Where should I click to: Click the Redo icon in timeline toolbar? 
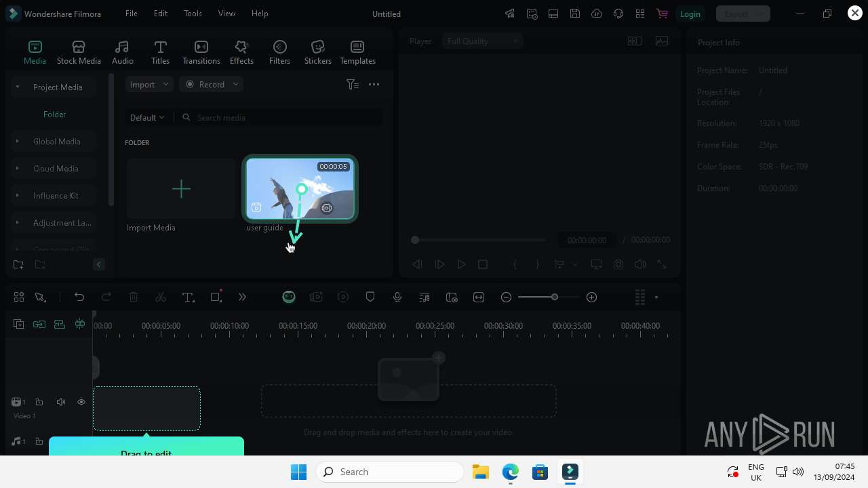106,297
